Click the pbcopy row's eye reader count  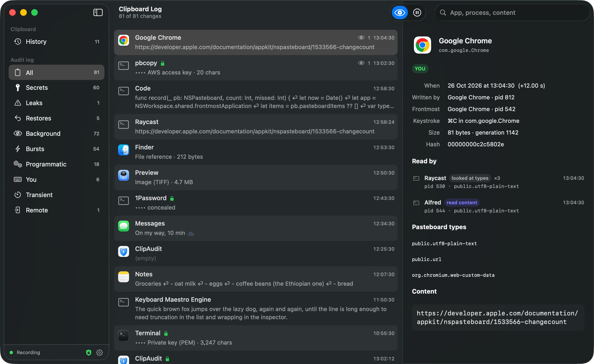click(x=364, y=63)
